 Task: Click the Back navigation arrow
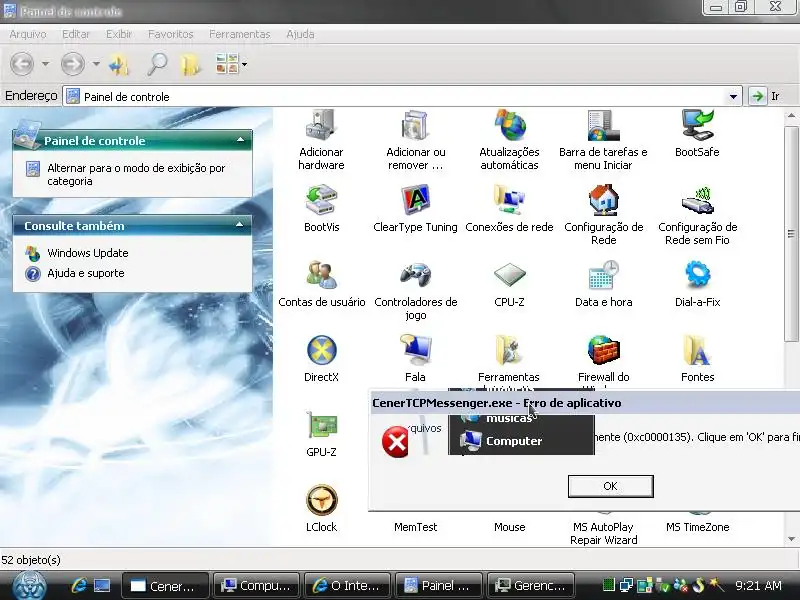coord(22,64)
